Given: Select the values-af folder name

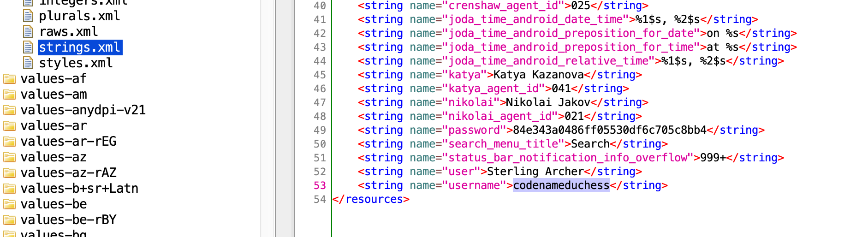Looking at the screenshot, I should [54, 79].
